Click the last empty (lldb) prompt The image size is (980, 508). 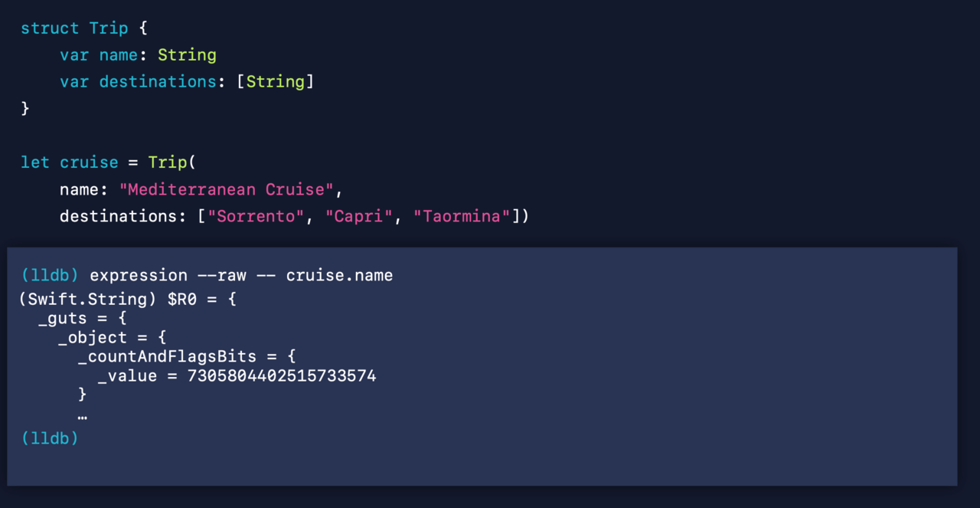coord(50,438)
